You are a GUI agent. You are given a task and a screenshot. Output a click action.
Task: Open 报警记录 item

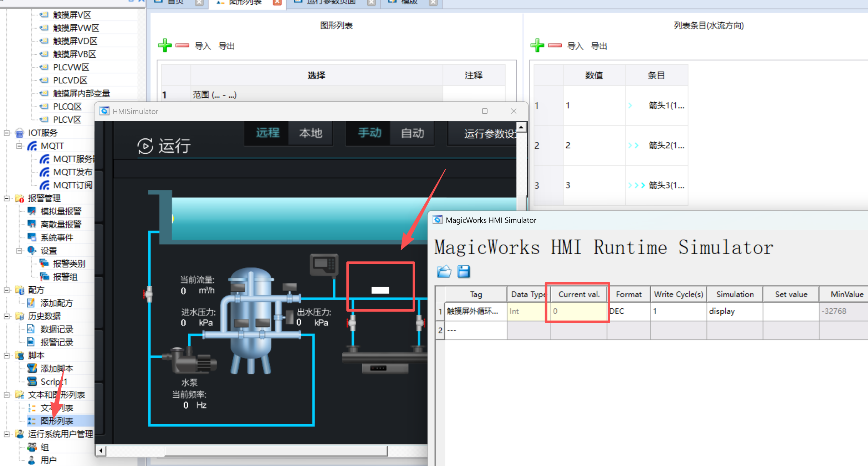[x=57, y=342]
